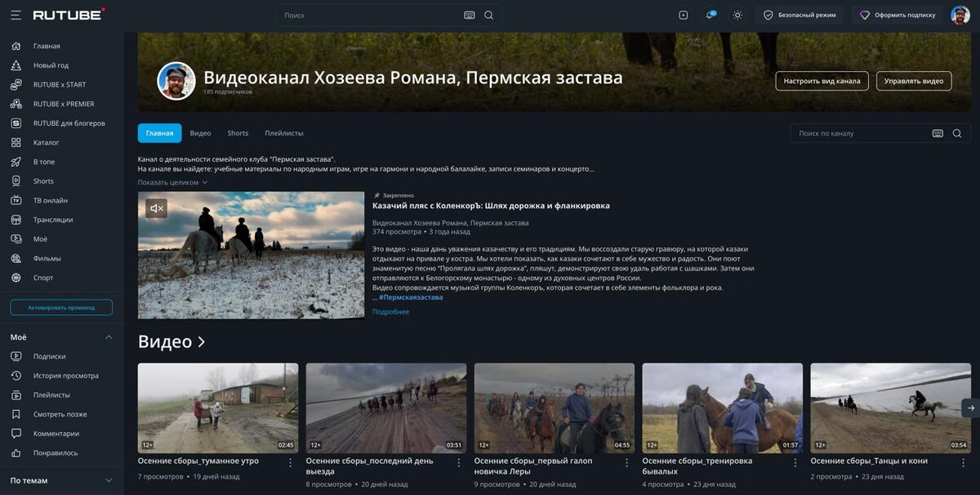980x495 pixels.
Task: Unmute the pinned video preview
Action: 157,208
